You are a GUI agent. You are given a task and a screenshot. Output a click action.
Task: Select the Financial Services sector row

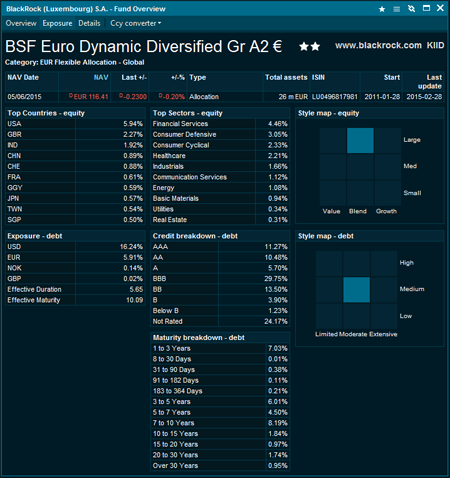pos(220,124)
